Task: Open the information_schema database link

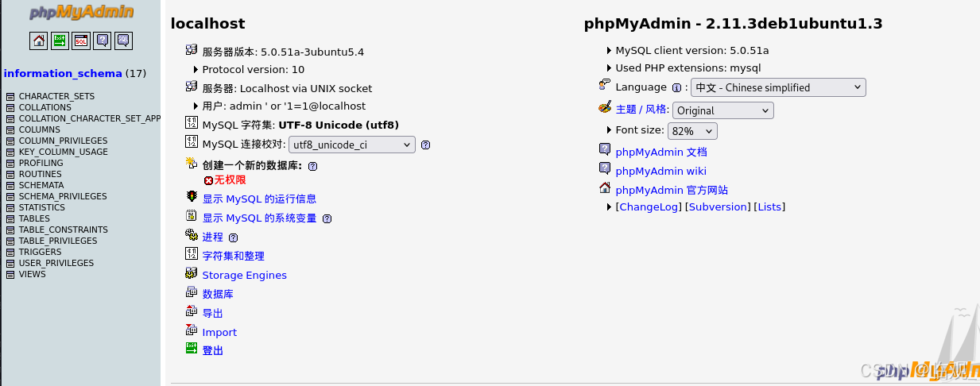Action: pyautogui.click(x=63, y=73)
